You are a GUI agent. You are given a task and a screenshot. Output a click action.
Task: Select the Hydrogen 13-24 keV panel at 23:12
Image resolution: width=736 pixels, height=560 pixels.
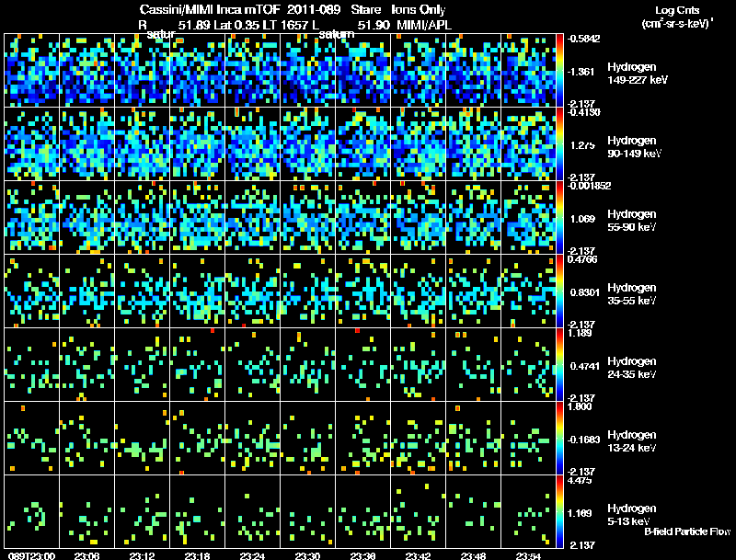click(x=143, y=439)
